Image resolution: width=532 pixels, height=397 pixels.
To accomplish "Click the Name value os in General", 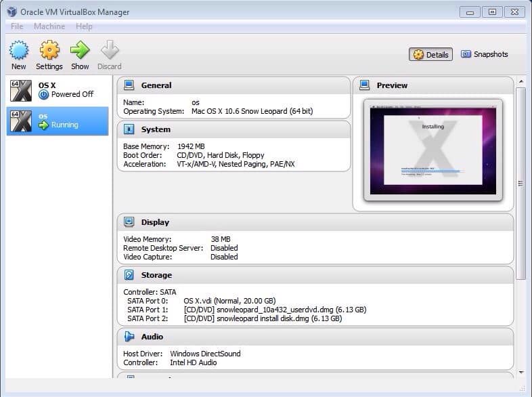I will (196, 102).
